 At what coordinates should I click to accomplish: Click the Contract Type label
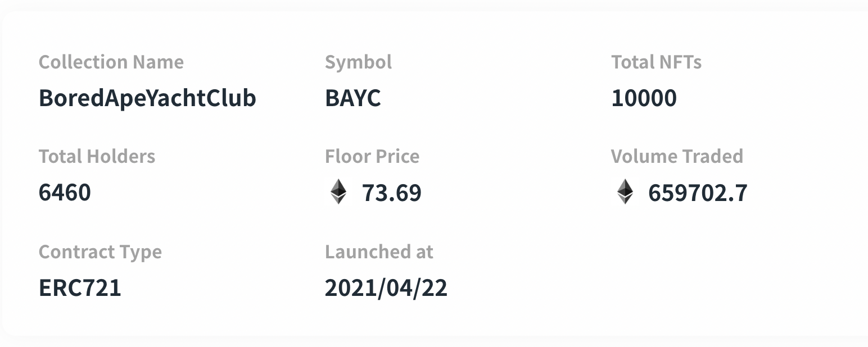(100, 252)
